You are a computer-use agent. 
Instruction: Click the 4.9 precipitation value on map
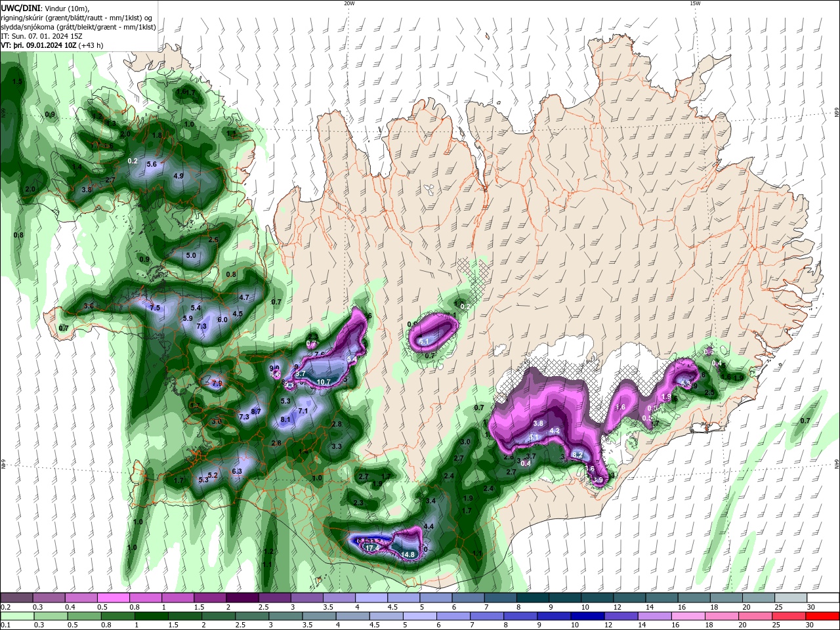178,176
